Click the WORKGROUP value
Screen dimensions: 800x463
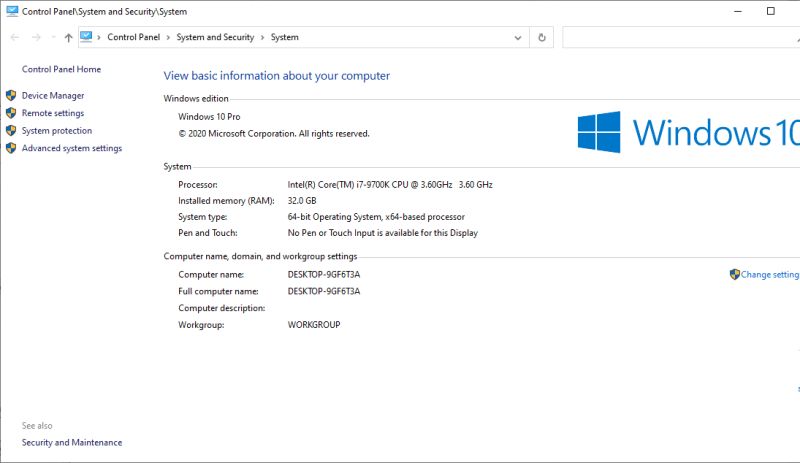(x=314, y=325)
